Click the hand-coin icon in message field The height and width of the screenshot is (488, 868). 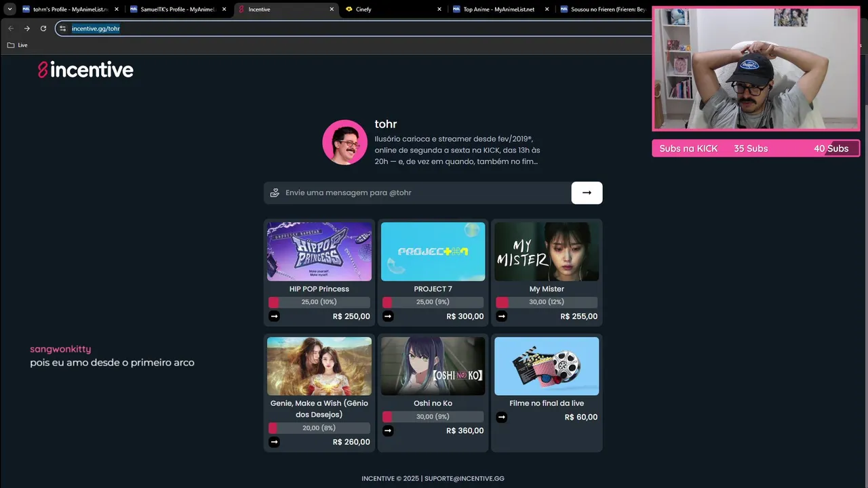point(275,192)
